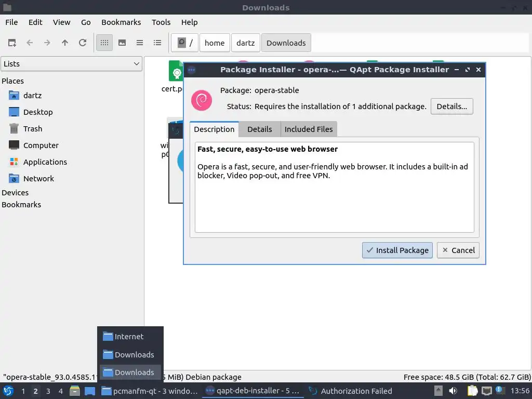Click the 13:56 panel clock

point(520,391)
